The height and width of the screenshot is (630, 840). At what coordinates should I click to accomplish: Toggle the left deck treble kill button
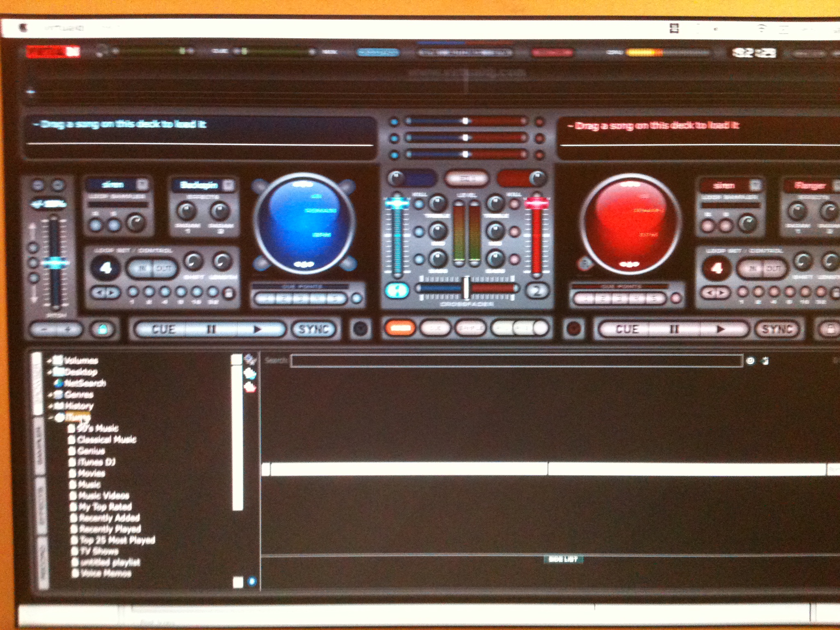pos(419,204)
